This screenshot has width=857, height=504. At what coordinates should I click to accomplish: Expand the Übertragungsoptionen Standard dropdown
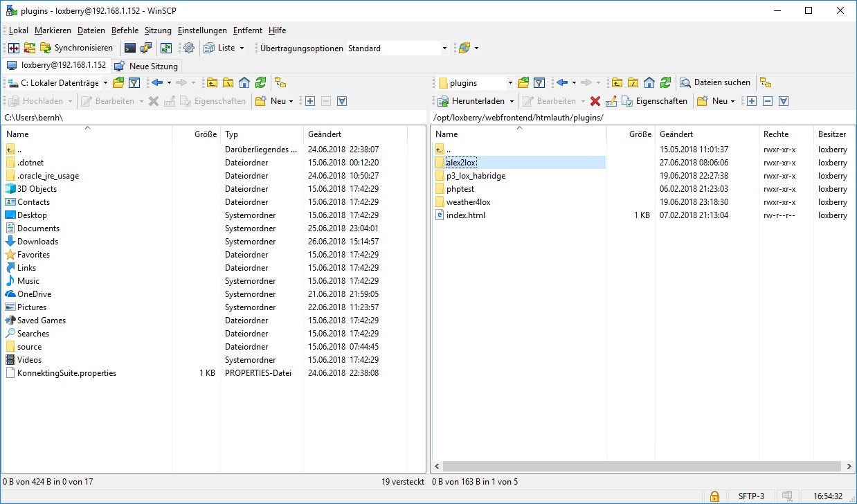444,48
